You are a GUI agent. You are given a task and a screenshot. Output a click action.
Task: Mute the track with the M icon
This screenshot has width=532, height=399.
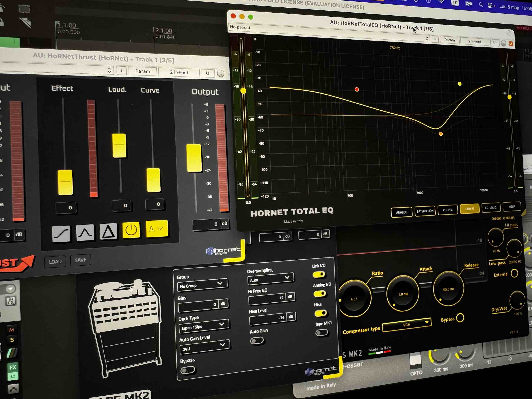pos(12,329)
